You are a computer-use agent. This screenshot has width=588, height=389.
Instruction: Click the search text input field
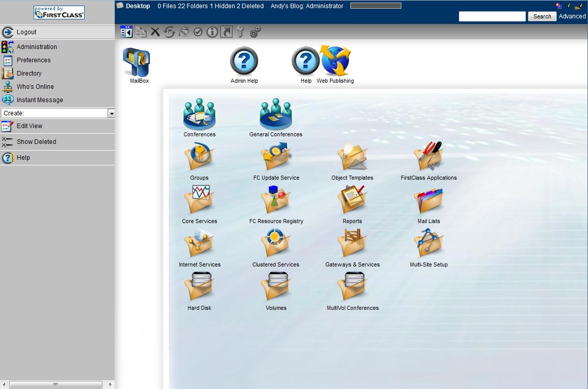(x=492, y=16)
